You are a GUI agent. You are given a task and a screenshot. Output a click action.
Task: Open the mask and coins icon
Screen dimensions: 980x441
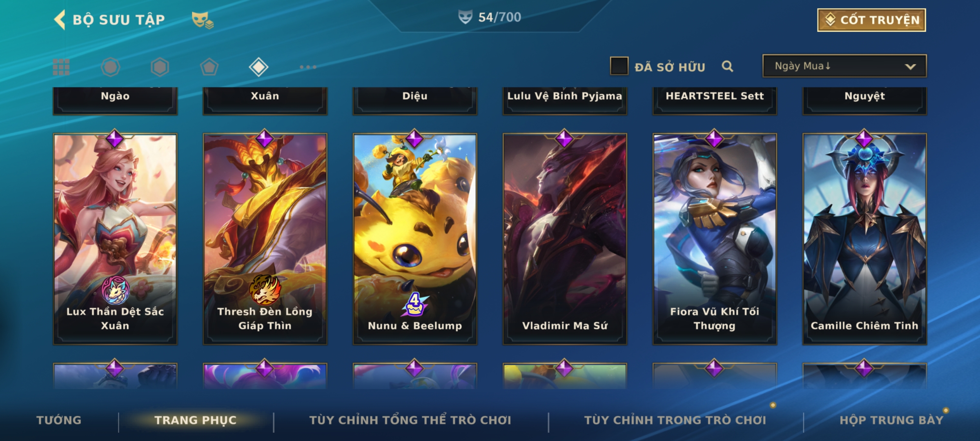click(203, 20)
